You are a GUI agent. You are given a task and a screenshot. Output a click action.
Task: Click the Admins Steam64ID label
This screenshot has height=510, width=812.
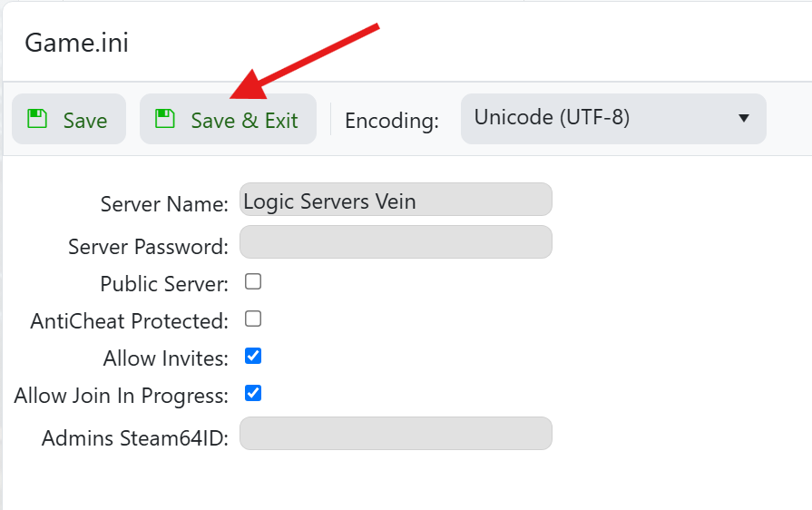tap(135, 439)
